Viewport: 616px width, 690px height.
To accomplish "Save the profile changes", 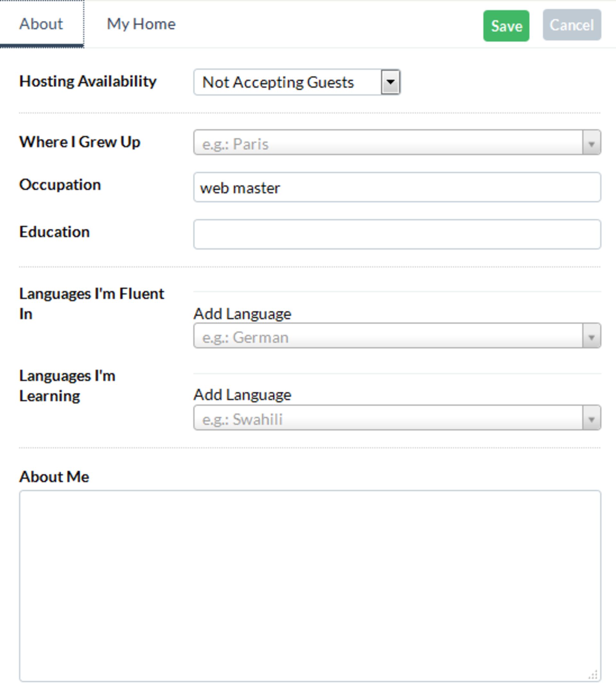I will 506,26.
